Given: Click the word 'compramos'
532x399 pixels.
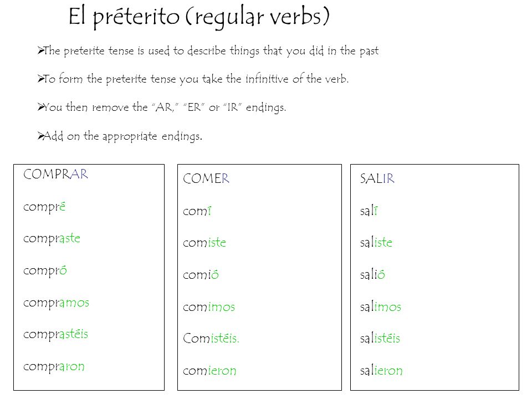Looking at the screenshot, I should tap(56, 303).
